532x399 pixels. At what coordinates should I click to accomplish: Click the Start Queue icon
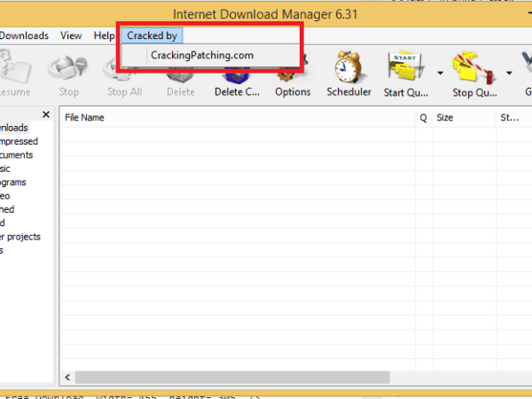[406, 74]
